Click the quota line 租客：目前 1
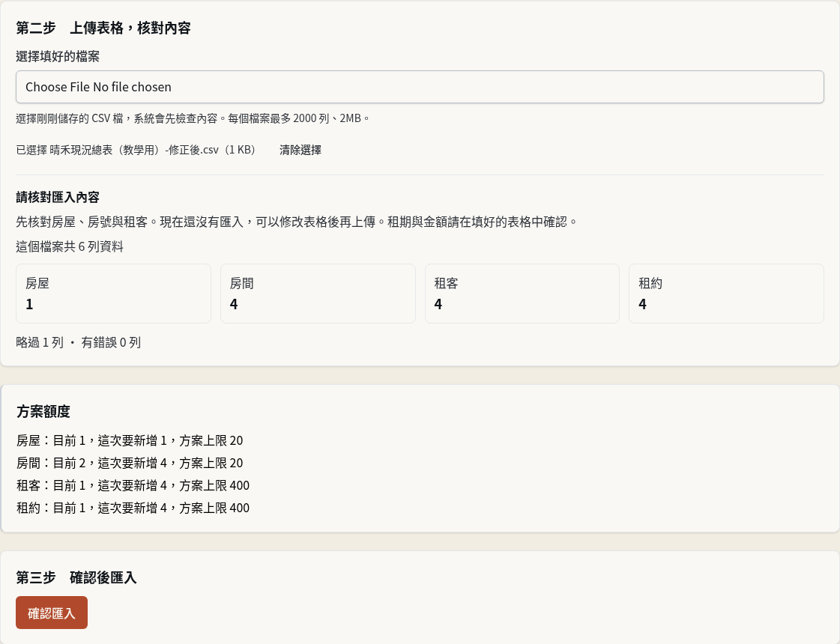This screenshot has width=840, height=644. tap(133, 485)
